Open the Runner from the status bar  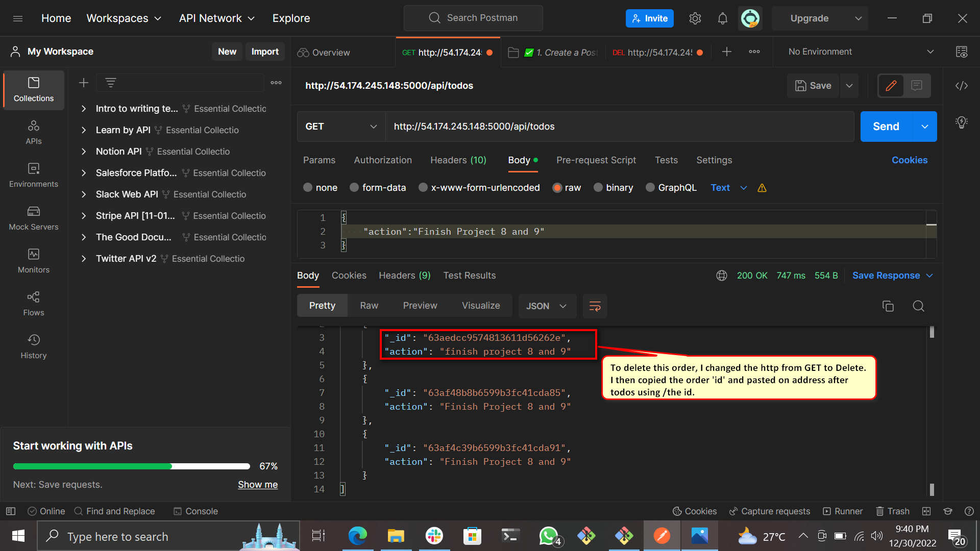(x=843, y=511)
